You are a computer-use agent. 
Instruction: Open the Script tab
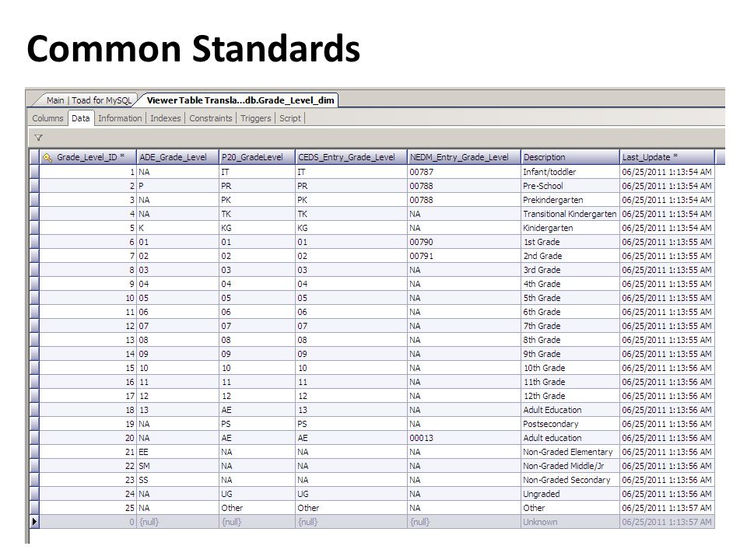tap(289, 118)
